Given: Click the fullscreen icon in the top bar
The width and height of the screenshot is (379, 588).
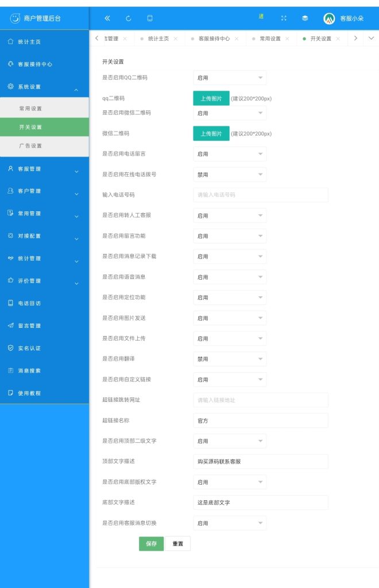Looking at the screenshot, I should [x=284, y=18].
